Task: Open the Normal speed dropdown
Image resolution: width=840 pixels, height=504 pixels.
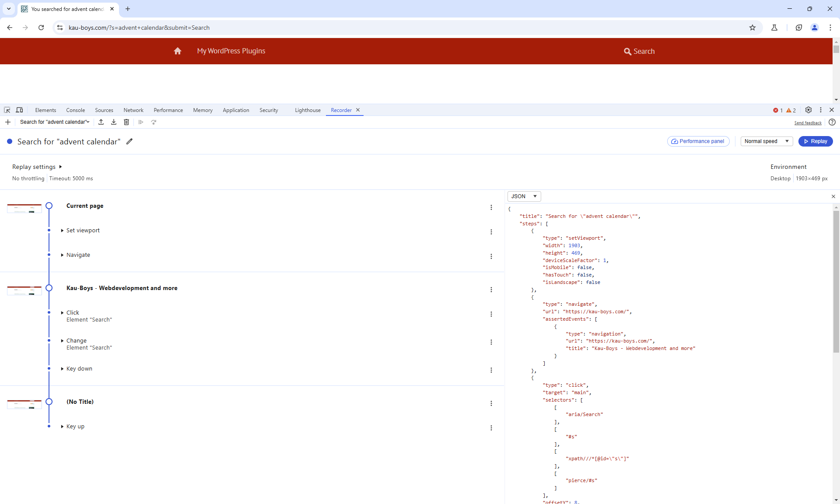Action: coord(766,141)
